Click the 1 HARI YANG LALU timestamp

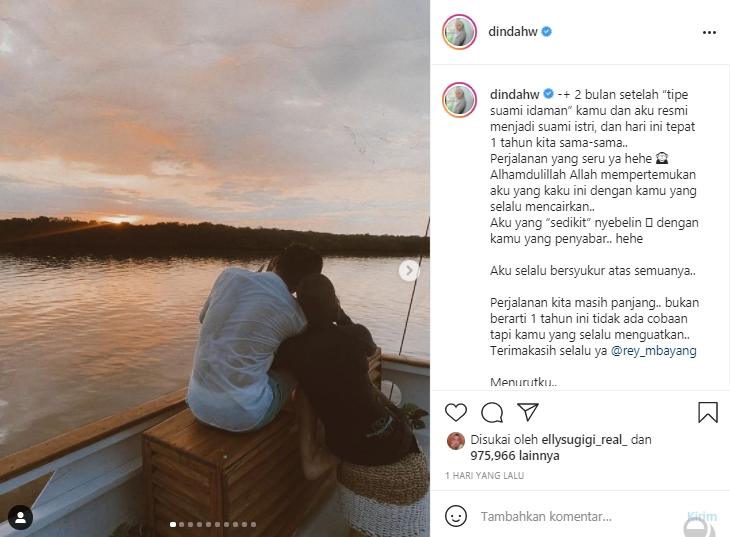click(485, 476)
